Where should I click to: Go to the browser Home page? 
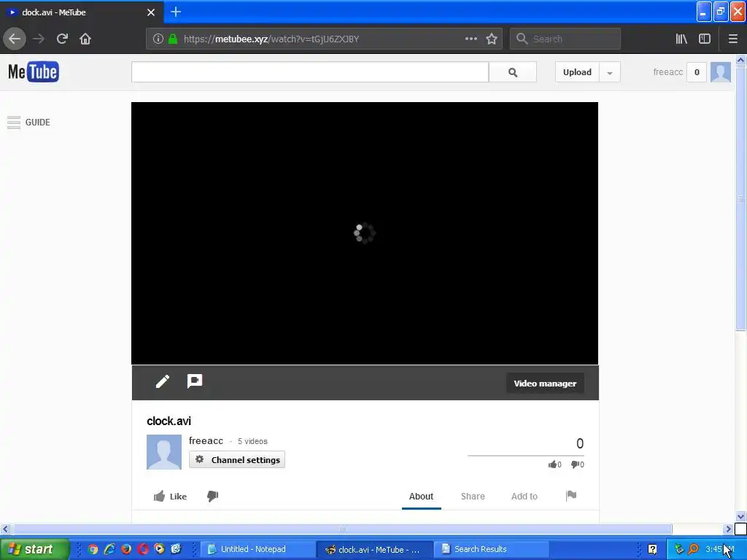[x=85, y=39]
